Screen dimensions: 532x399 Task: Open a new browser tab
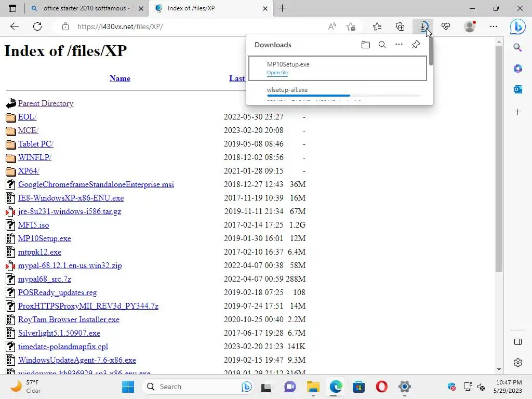coord(282,8)
